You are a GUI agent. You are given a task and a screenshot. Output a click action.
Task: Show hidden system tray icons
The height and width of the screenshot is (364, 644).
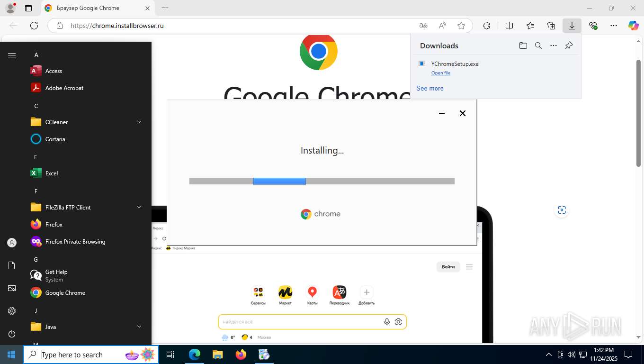[549, 355]
